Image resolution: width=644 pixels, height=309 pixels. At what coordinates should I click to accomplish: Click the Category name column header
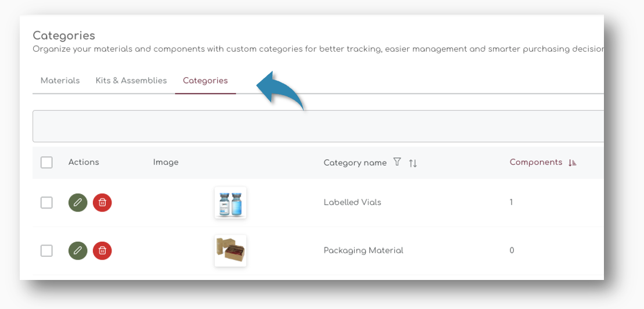(355, 163)
